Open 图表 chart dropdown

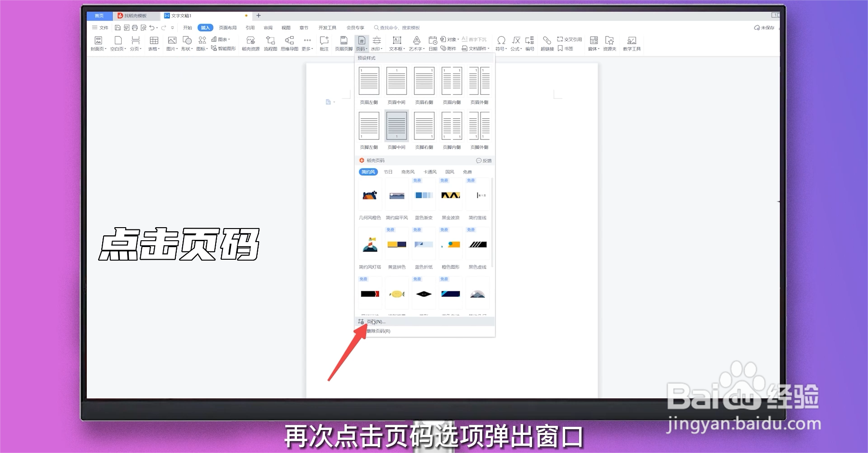click(221, 39)
